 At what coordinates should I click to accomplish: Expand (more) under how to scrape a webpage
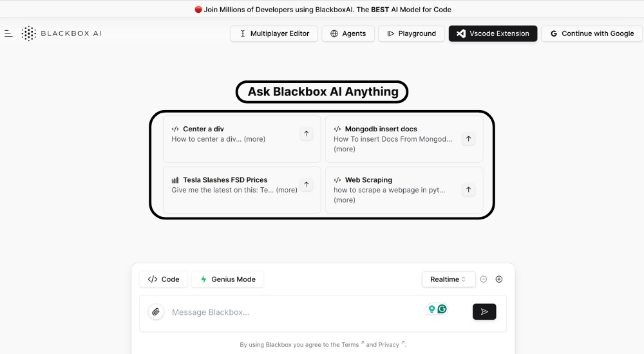coord(345,200)
